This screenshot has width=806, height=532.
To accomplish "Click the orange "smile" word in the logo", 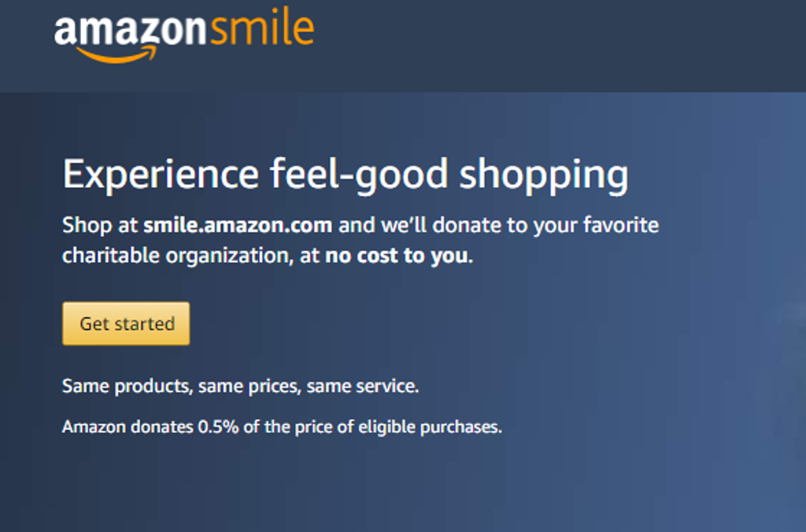I will tap(261, 28).
